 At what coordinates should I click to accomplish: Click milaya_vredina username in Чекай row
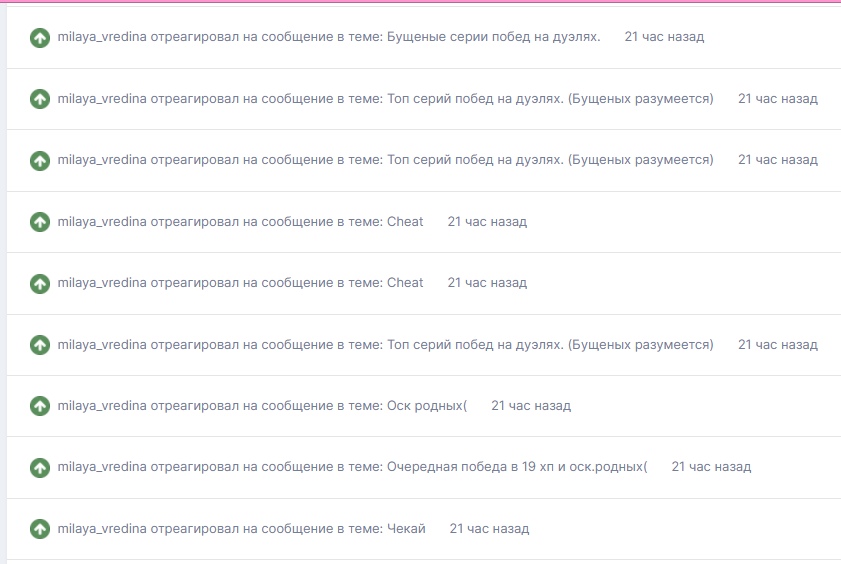[102, 529]
